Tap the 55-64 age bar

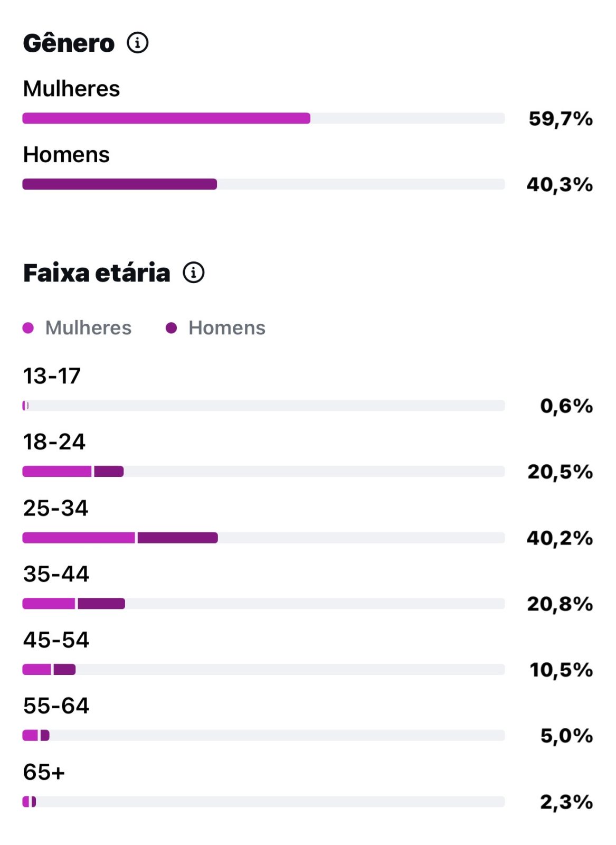click(263, 735)
